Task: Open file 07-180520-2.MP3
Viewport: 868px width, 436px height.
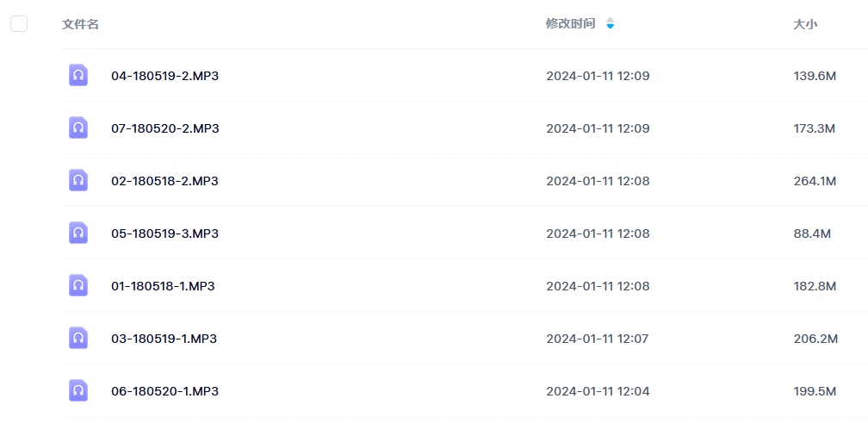Action: pos(165,128)
